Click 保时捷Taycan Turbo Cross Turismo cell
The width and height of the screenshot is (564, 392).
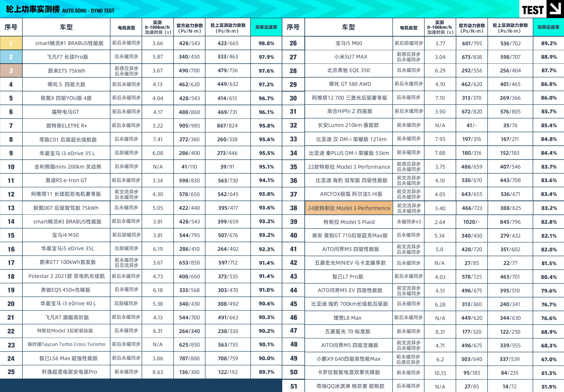pyautogui.click(x=66, y=344)
